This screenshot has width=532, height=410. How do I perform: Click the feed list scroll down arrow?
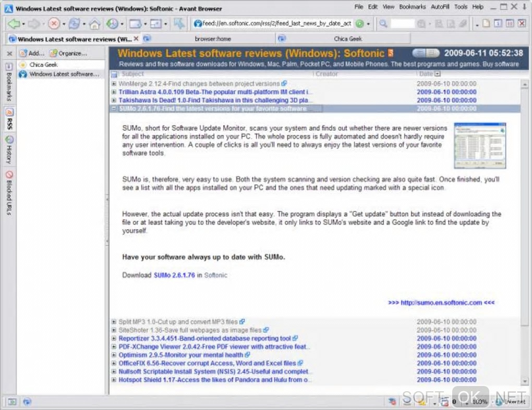[x=525, y=381]
